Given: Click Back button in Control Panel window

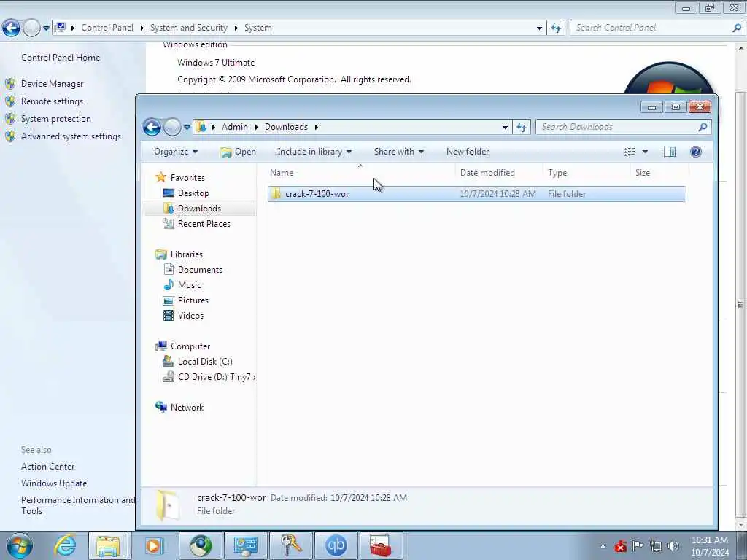Looking at the screenshot, I should [x=11, y=28].
